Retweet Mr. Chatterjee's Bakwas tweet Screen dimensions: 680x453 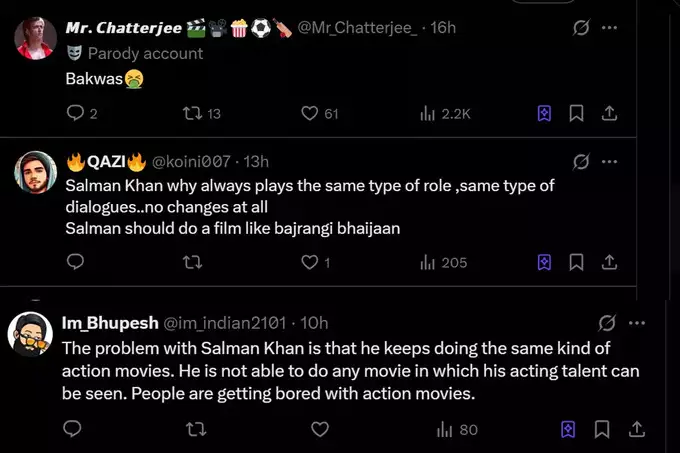pyautogui.click(x=190, y=113)
